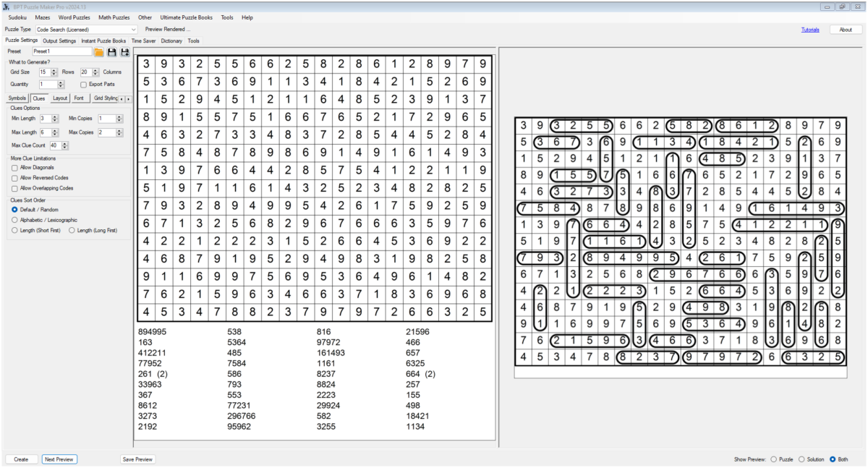Image resolution: width=868 pixels, height=468 pixels.
Task: Click clue entry 664 (2)
Action: 421,374
